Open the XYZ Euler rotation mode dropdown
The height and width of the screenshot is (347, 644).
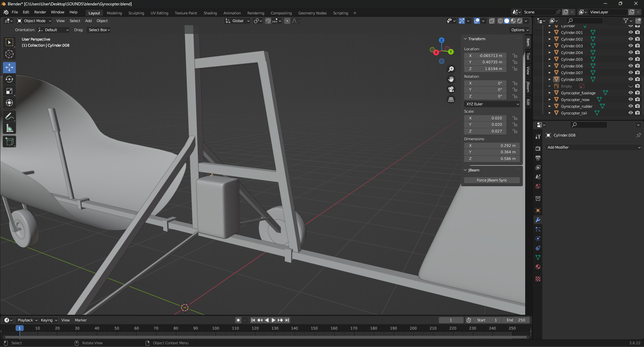point(492,104)
